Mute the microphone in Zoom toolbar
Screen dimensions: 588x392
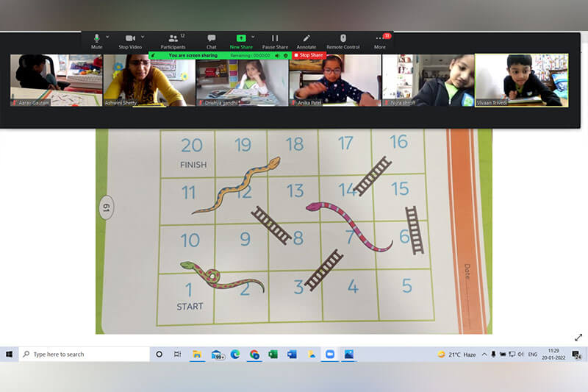[96, 41]
